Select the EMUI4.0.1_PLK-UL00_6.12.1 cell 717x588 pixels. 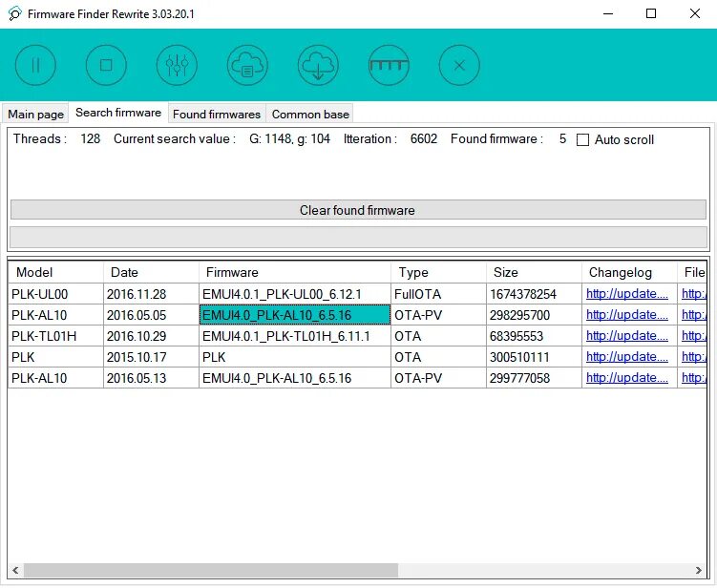(x=295, y=294)
